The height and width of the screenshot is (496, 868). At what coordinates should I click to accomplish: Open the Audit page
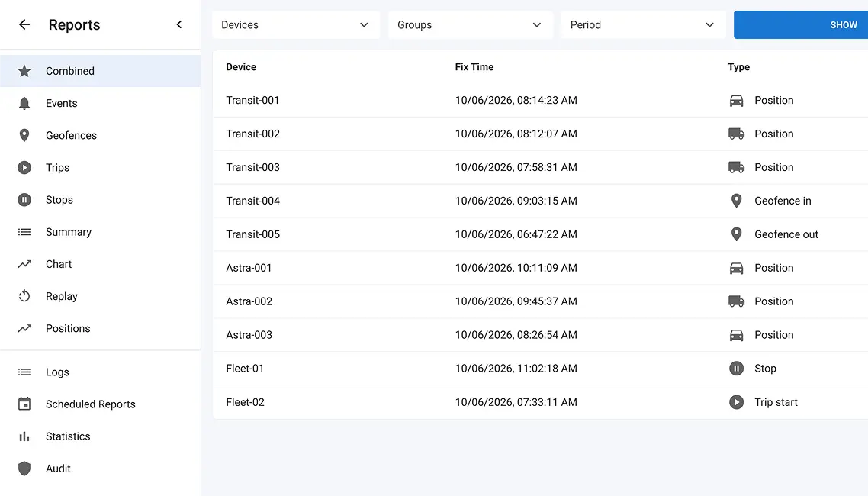point(100,469)
